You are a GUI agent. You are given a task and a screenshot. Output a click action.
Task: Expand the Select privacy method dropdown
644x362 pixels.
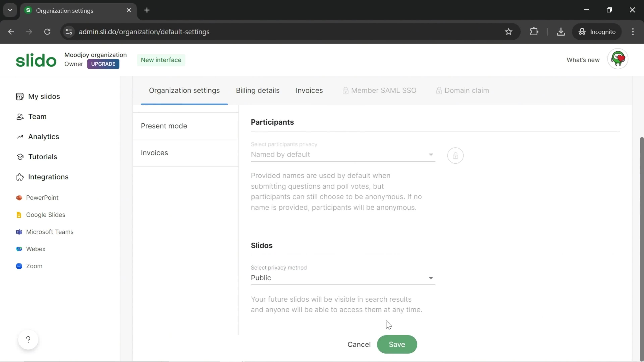(x=343, y=278)
